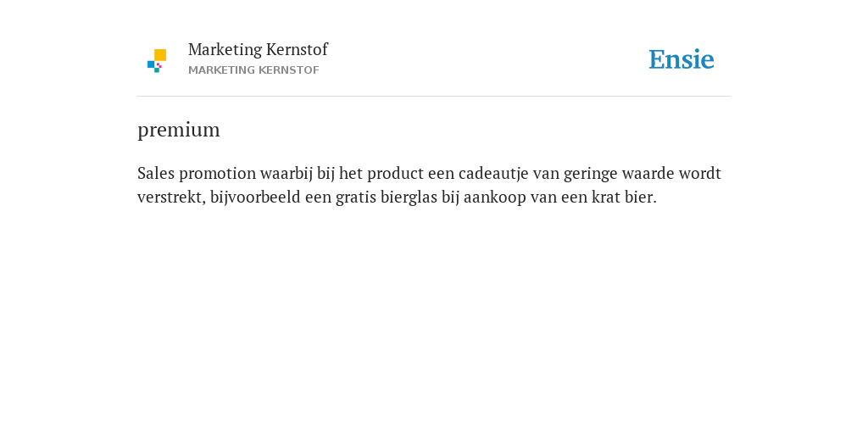Click the word bijvoorbeeld in the definition

[x=255, y=197]
